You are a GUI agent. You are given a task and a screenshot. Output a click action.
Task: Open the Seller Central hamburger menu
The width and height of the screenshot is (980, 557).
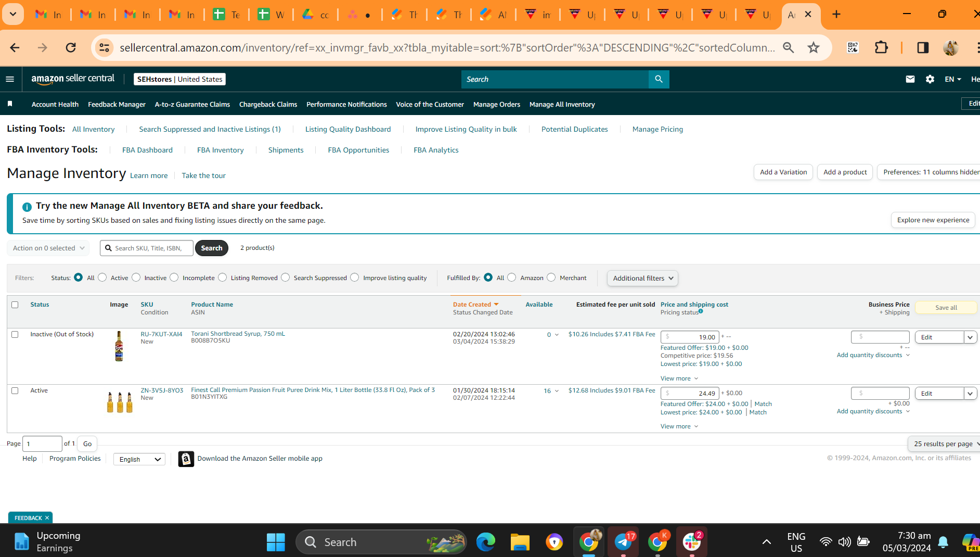coord(10,79)
